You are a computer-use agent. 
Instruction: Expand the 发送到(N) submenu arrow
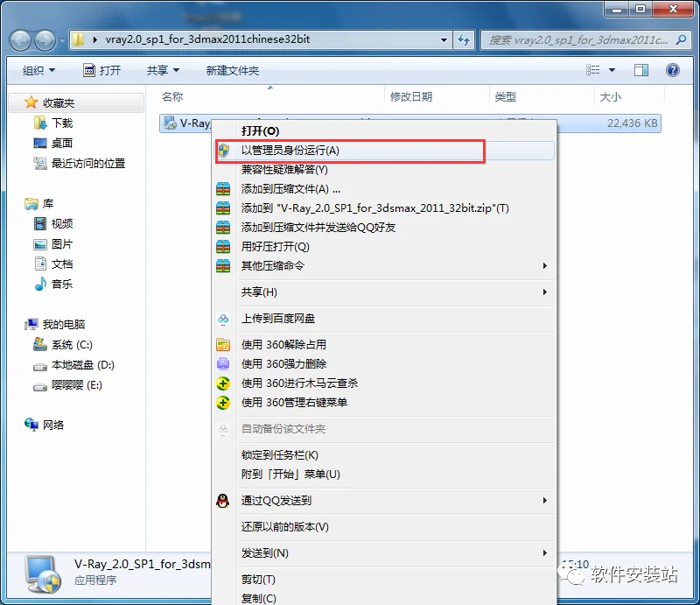click(544, 553)
